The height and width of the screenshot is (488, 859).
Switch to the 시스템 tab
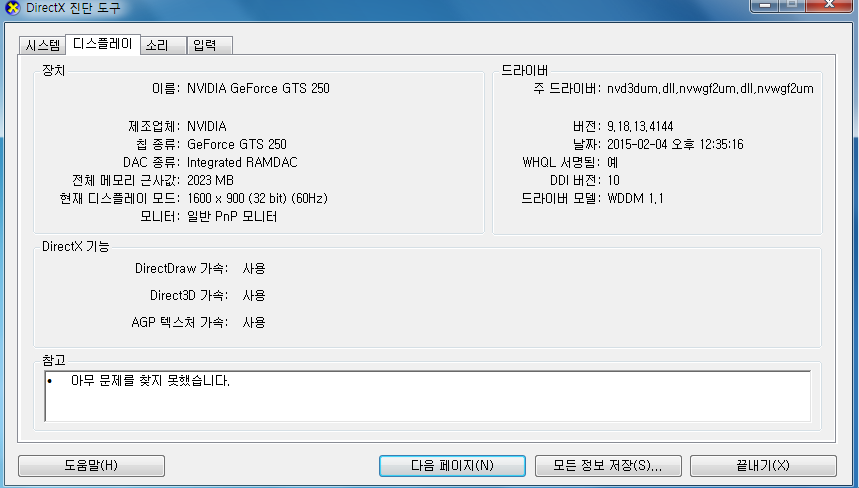[x=42, y=45]
